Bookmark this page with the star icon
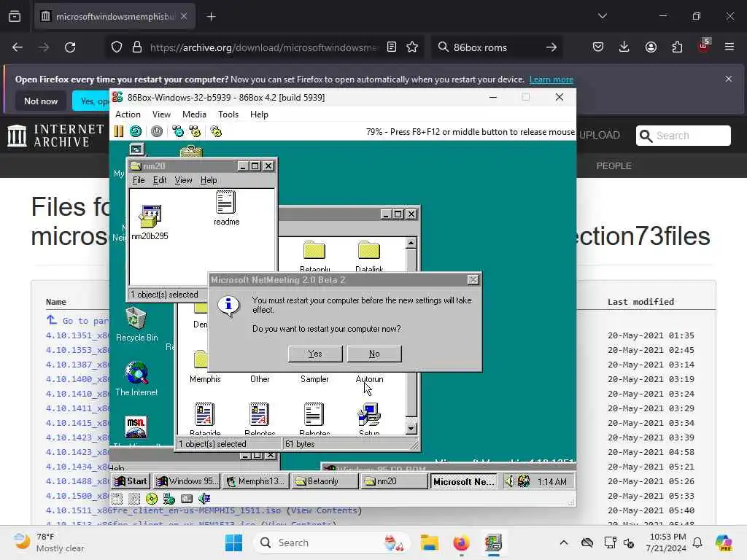 (412, 47)
